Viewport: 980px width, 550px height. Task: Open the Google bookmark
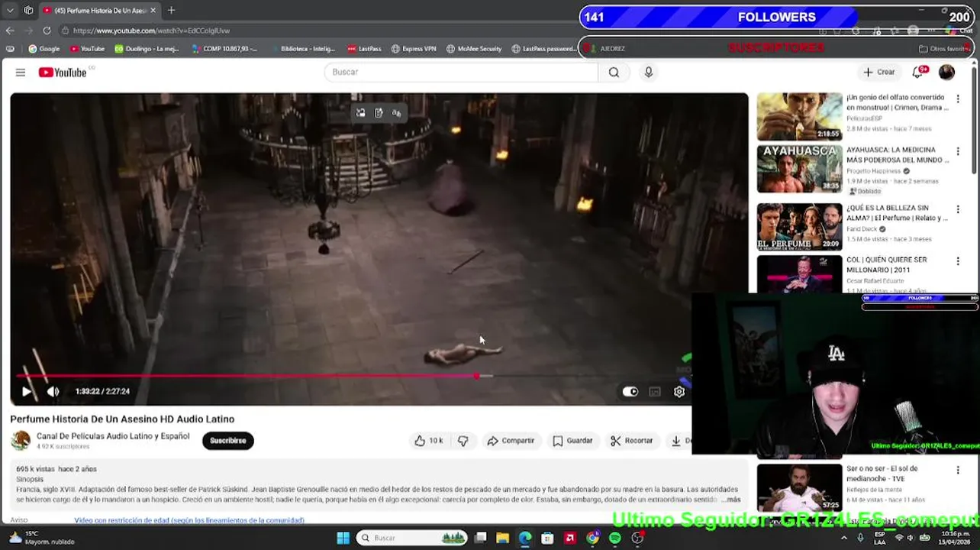pyautogui.click(x=44, y=49)
